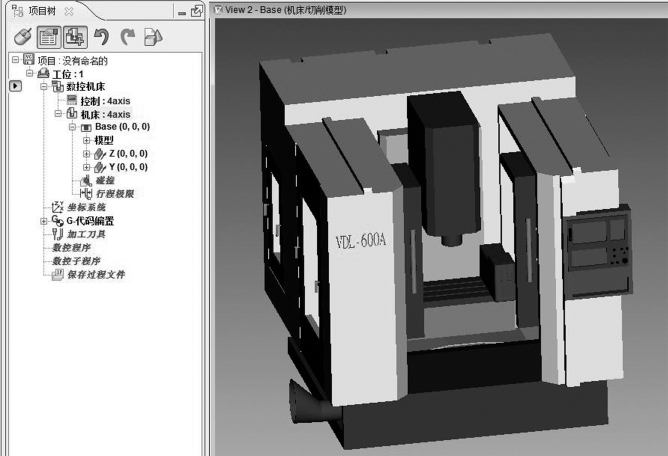The width and height of the screenshot is (668, 456).
Task: Select the 数控程序 row
Action: (72, 248)
